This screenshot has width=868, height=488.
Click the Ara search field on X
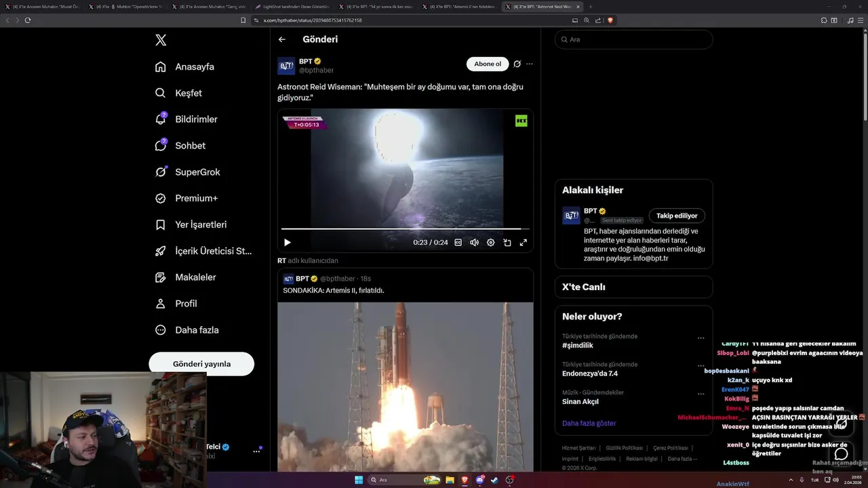point(634,39)
